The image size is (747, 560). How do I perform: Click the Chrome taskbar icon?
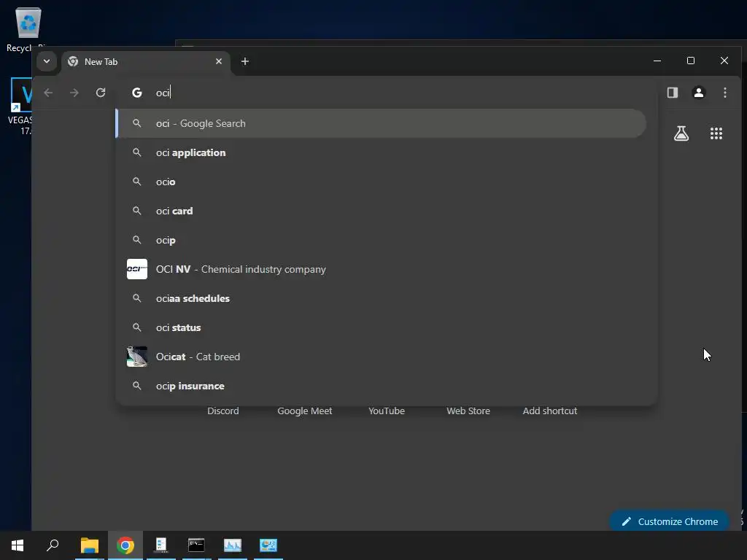(x=125, y=545)
